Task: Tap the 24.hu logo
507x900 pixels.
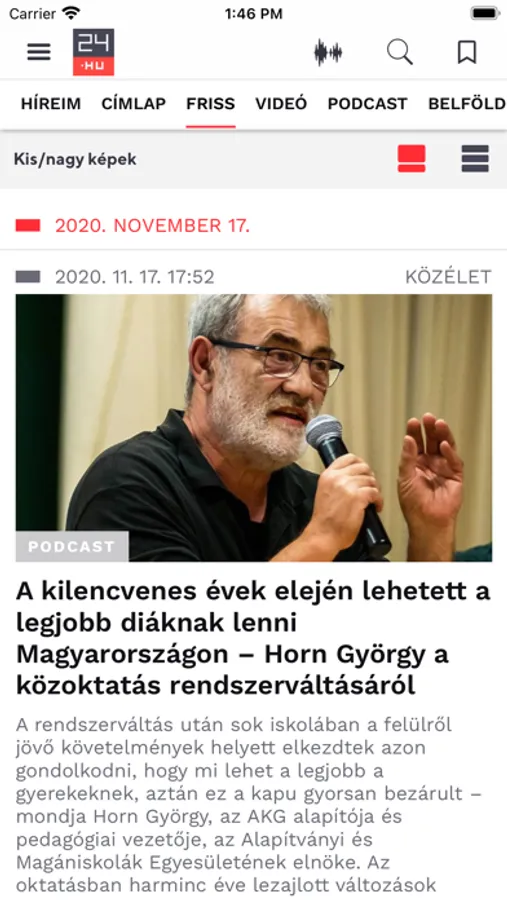Action: tap(94, 52)
